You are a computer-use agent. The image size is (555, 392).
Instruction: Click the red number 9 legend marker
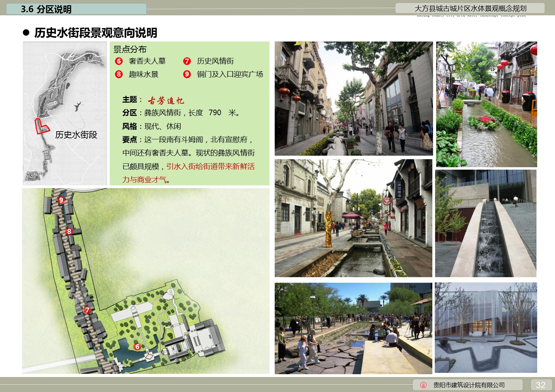187,74
